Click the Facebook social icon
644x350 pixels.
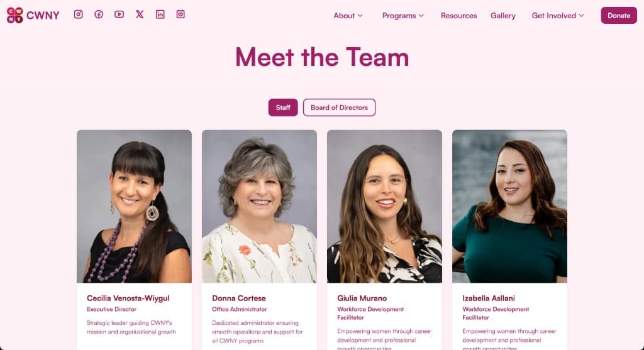click(99, 14)
